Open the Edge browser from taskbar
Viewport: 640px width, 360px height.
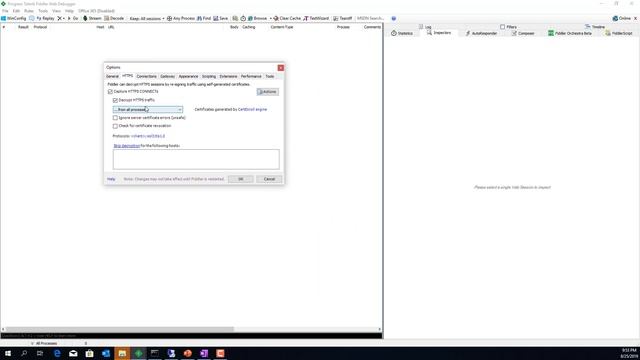coord(57,353)
